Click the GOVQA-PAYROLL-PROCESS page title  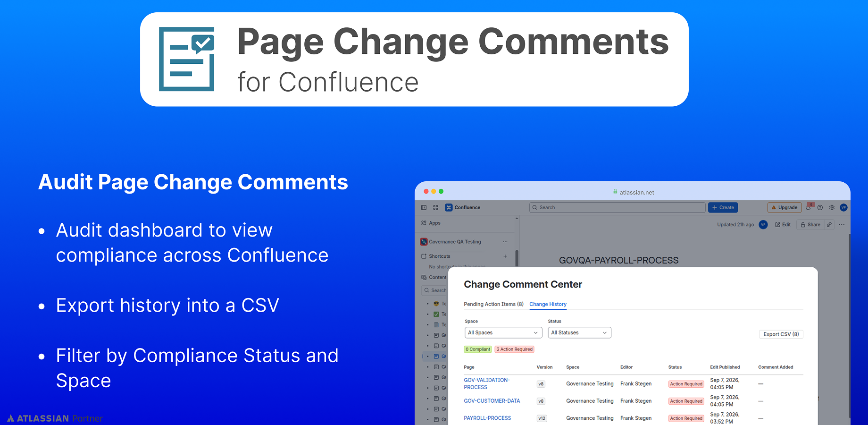tap(618, 260)
